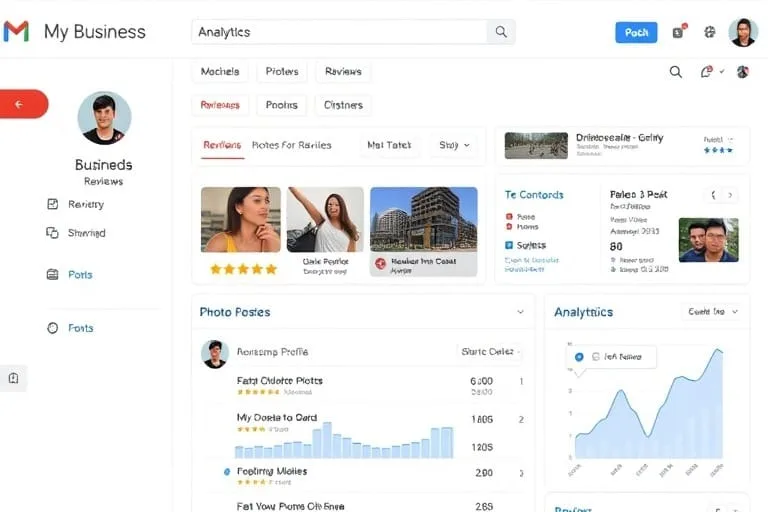The height and width of the screenshot is (512, 768).
Task: Open the waving woman photo
Action: (325, 219)
